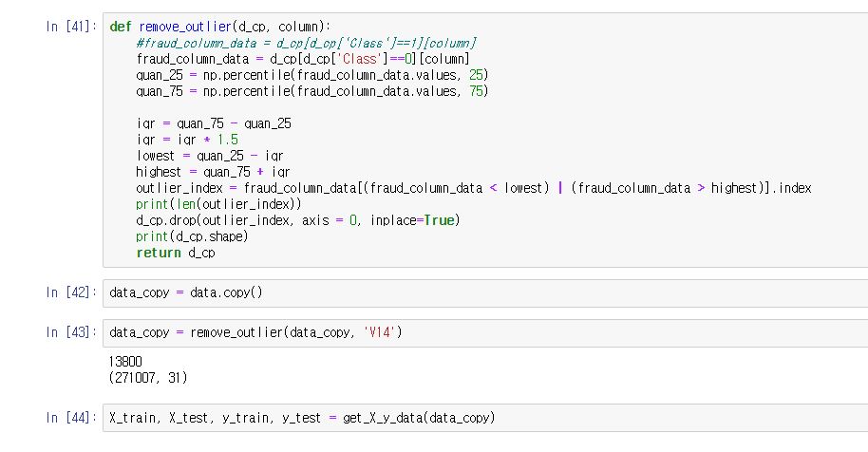Screen dimensions: 868x452
Task: Click the 'iqr = quan_75 - quan_25' line
Action: 214,123
